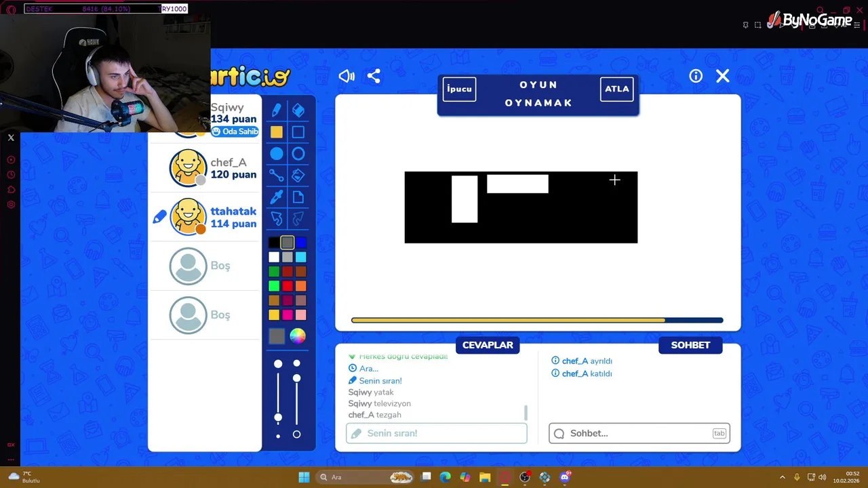Select the pencil drawing tool
Image resolution: width=868 pixels, height=488 pixels.
[x=277, y=110]
